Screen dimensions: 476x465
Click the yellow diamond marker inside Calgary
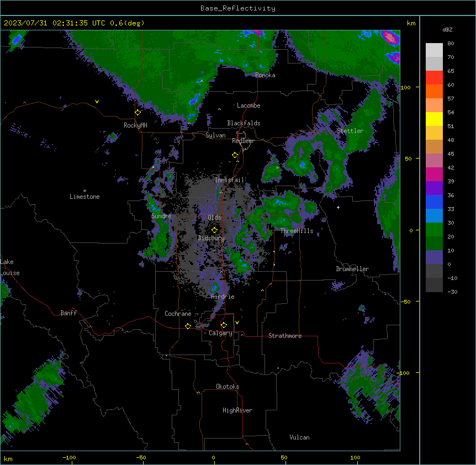[x=224, y=325]
